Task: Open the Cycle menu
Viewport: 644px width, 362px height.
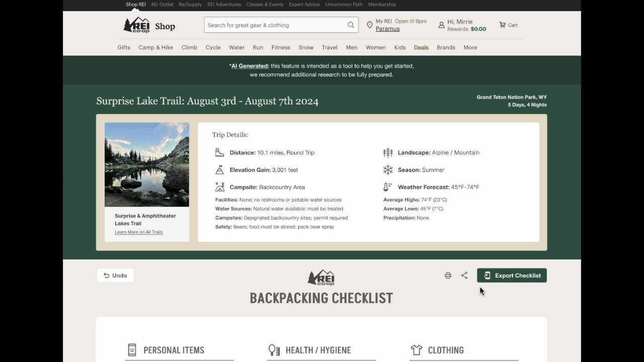Action: click(213, 47)
